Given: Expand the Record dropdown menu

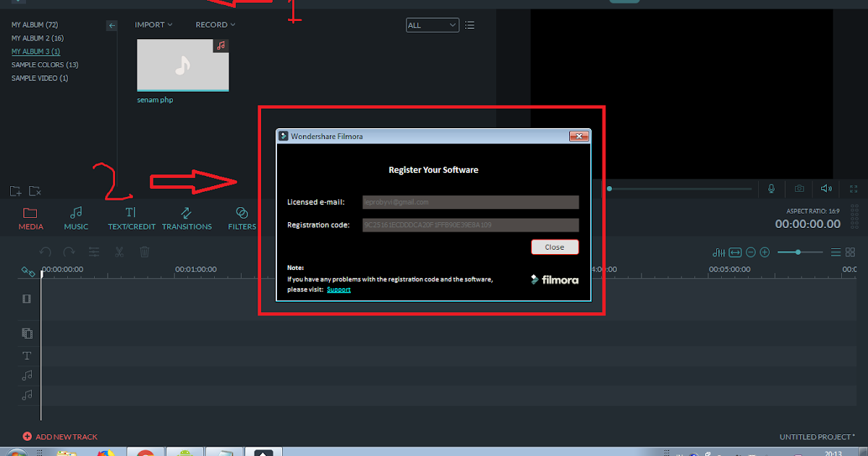Looking at the screenshot, I should click(216, 25).
